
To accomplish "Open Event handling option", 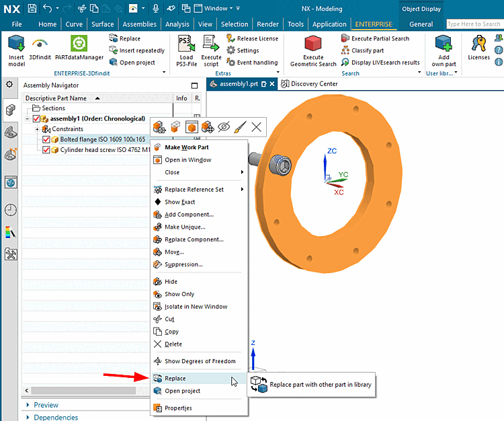I will [252, 62].
